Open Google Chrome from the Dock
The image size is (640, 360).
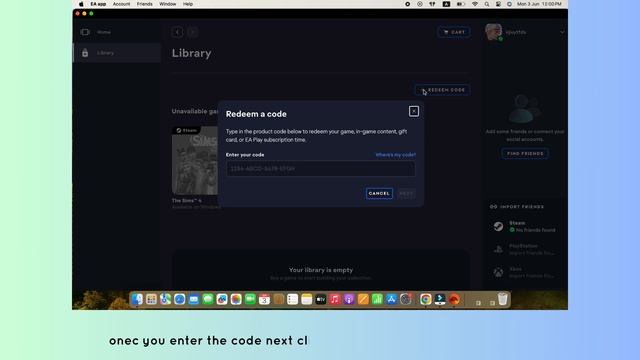[x=426, y=299]
